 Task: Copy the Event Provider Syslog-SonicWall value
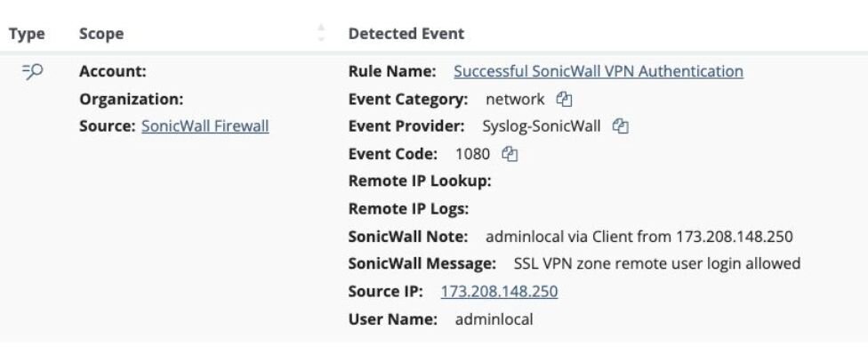click(x=621, y=126)
